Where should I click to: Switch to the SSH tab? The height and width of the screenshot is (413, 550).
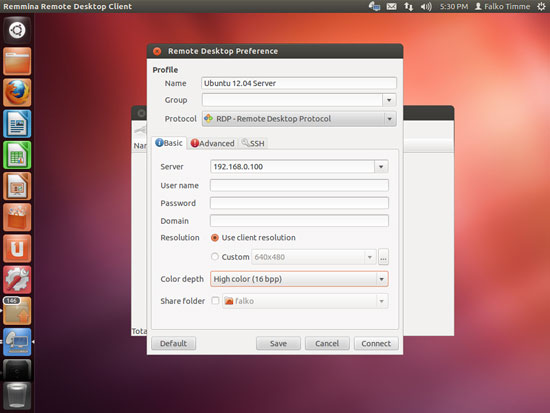coord(253,143)
